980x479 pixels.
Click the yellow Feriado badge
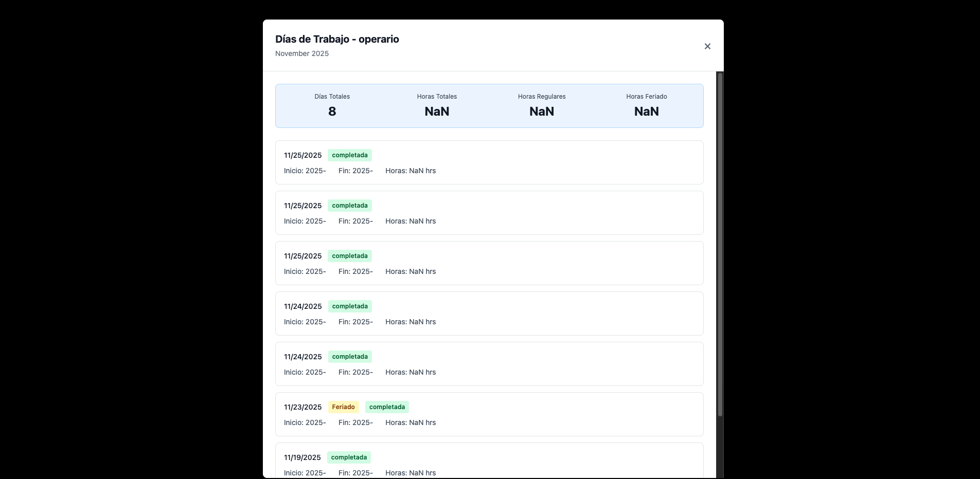click(343, 407)
